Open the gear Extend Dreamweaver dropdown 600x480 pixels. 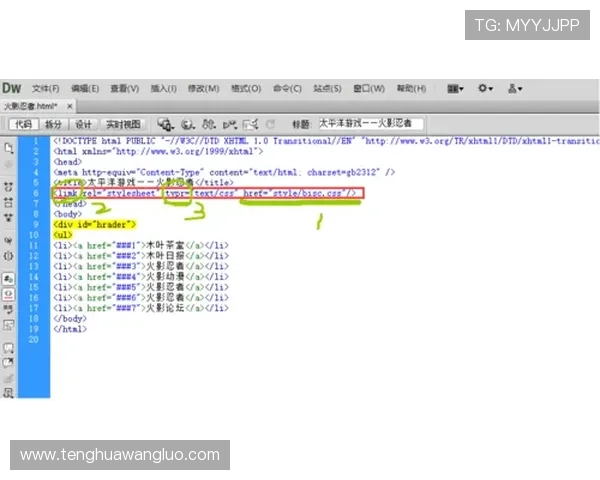(485, 89)
